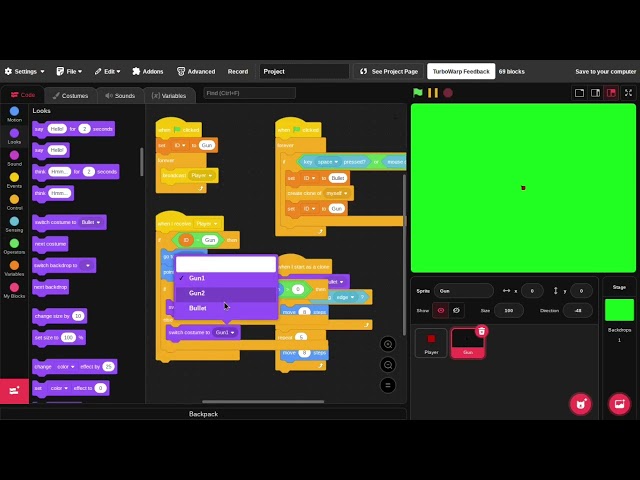
Task: Click the dropdown search field above Gun1
Action: click(226, 264)
